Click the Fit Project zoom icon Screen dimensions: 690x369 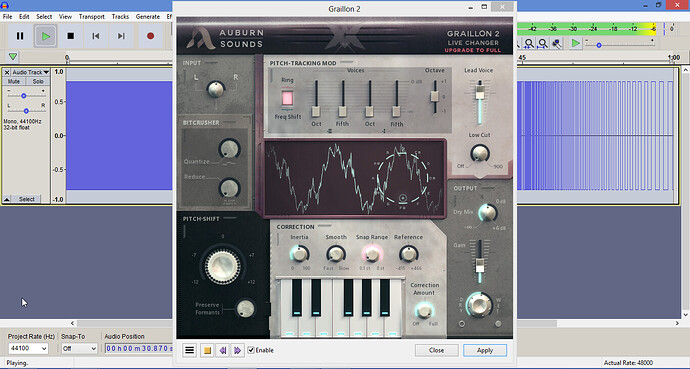[543, 43]
